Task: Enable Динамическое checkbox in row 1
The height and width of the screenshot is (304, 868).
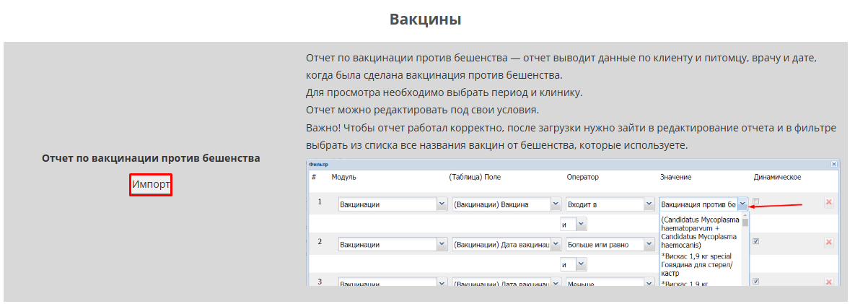Action: click(x=755, y=201)
